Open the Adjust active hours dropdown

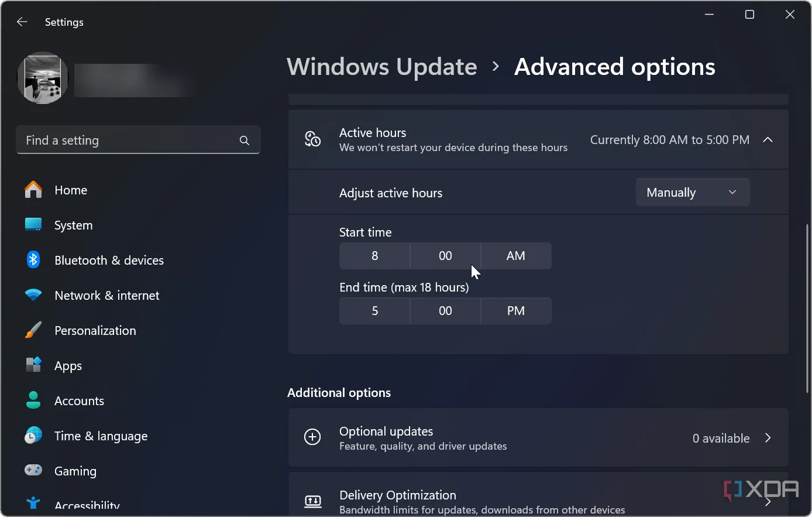[x=692, y=193]
